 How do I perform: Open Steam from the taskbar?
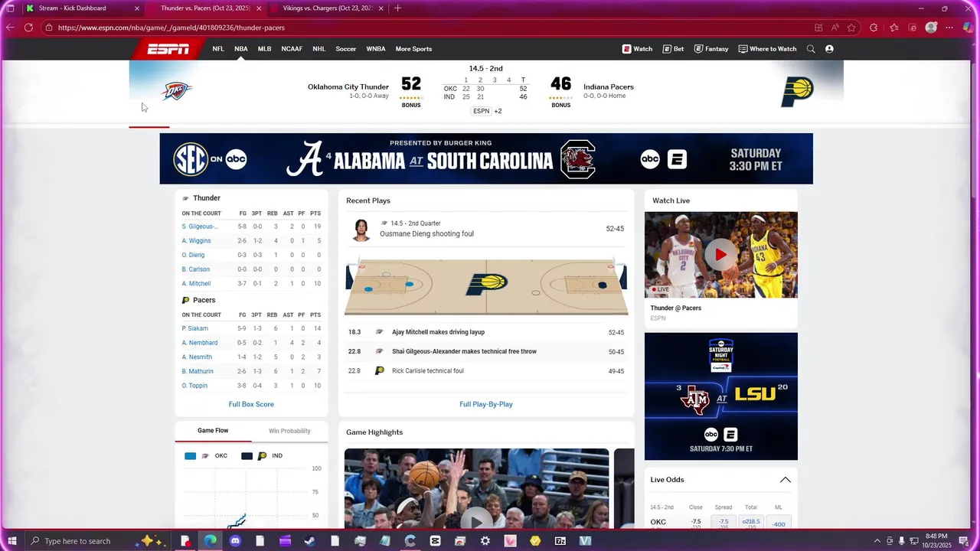pos(309,541)
